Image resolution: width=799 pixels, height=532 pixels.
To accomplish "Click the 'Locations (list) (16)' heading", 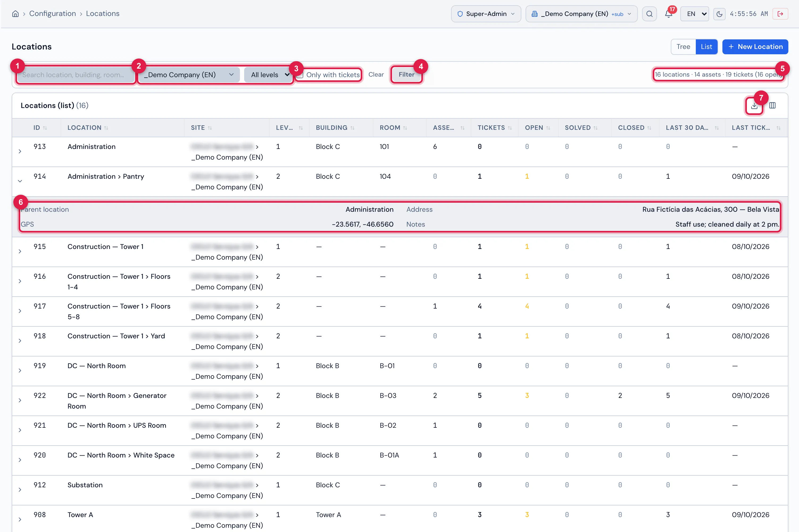I will click(x=54, y=106).
